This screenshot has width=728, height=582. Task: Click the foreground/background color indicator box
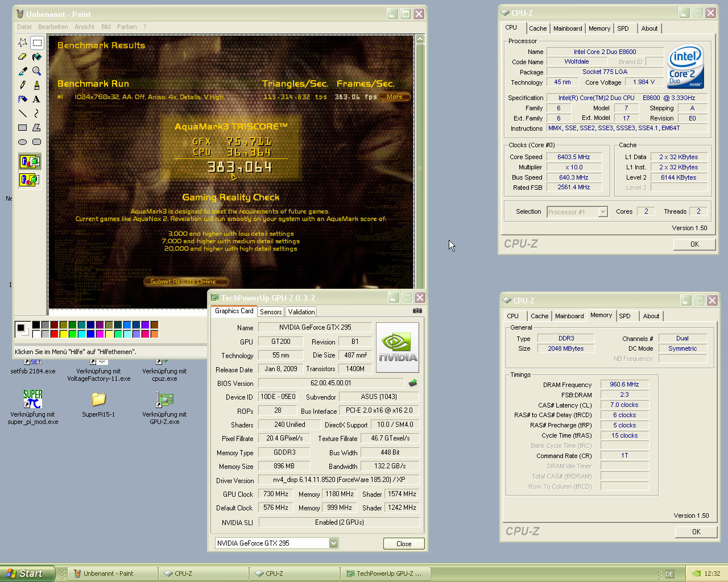[x=22, y=329]
